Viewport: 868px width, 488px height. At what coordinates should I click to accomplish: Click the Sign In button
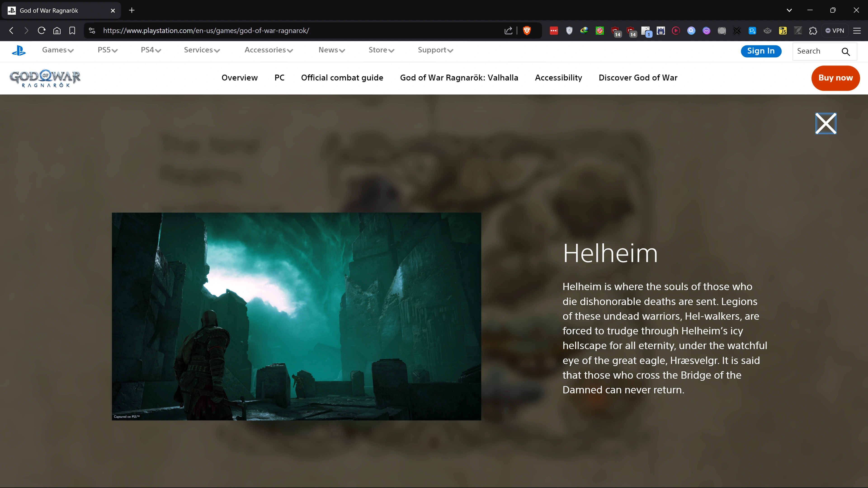pos(761,51)
